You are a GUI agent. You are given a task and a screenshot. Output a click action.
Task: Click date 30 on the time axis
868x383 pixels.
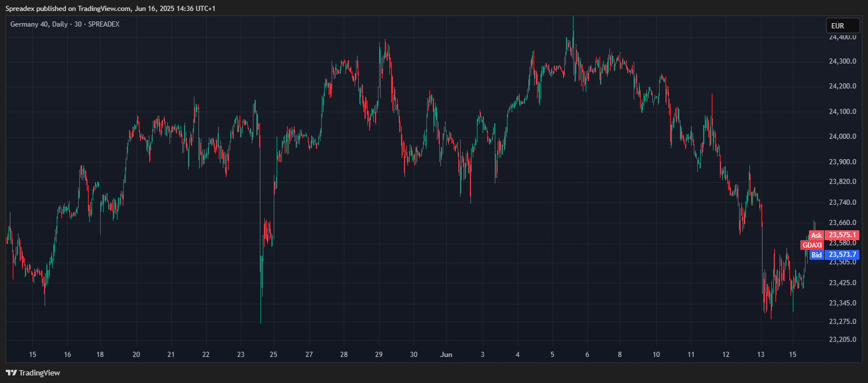[x=414, y=354]
